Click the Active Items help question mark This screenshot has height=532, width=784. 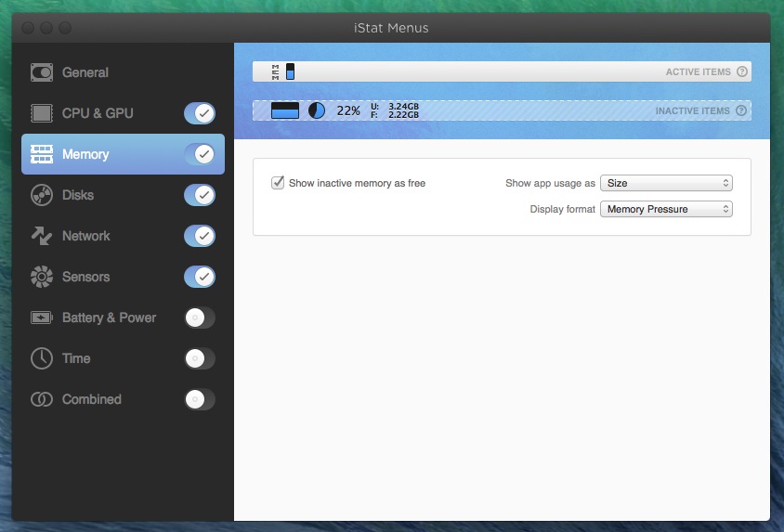coord(742,71)
